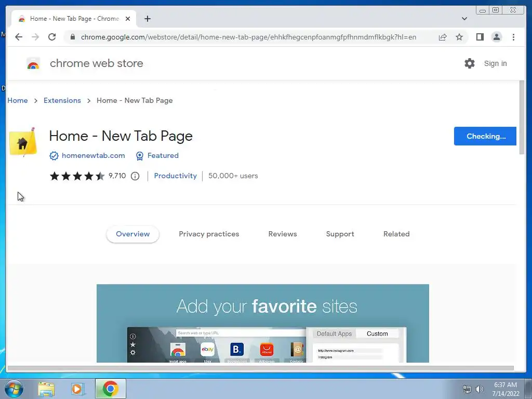Open the Chrome side panel
Image resolution: width=532 pixels, height=399 pixels.
tap(480, 37)
